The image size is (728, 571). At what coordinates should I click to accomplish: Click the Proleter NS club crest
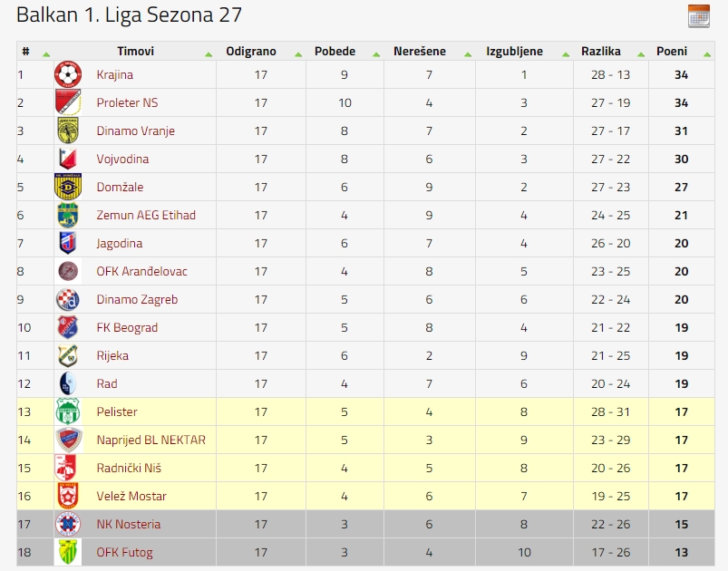(68, 102)
